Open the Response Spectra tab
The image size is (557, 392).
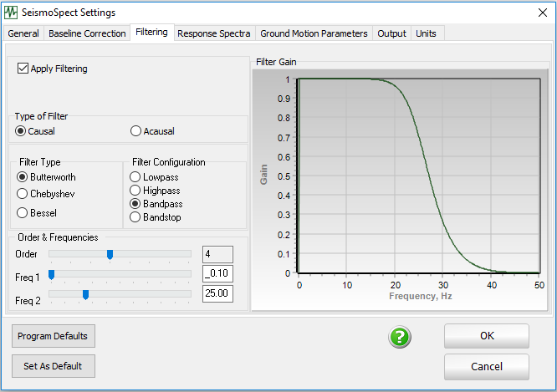pyautogui.click(x=213, y=33)
